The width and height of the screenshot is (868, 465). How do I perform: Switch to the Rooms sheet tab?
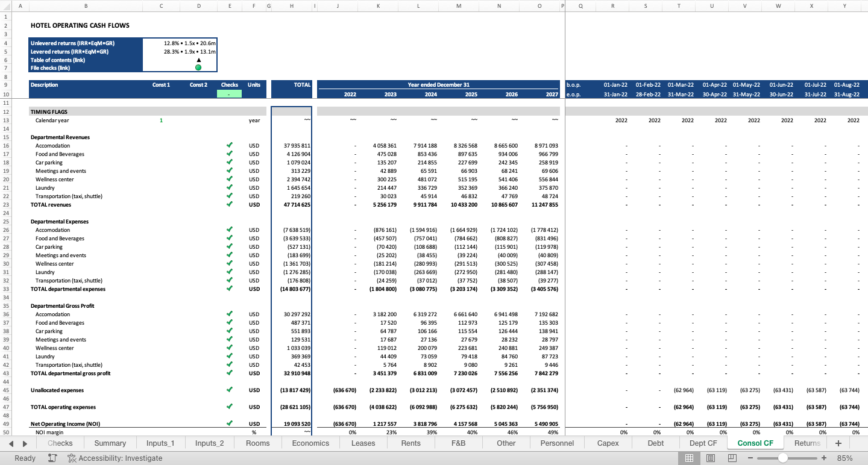pos(257,443)
